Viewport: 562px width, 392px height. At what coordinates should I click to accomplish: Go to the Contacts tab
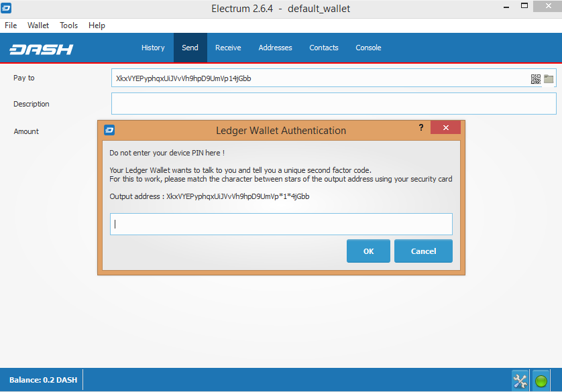coord(324,48)
